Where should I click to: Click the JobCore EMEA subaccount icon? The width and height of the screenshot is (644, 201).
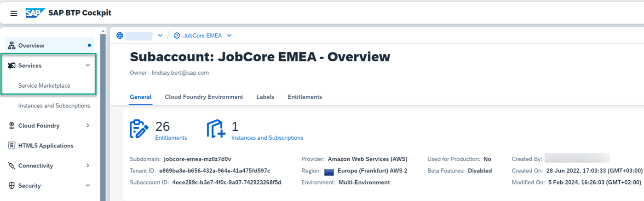point(177,35)
